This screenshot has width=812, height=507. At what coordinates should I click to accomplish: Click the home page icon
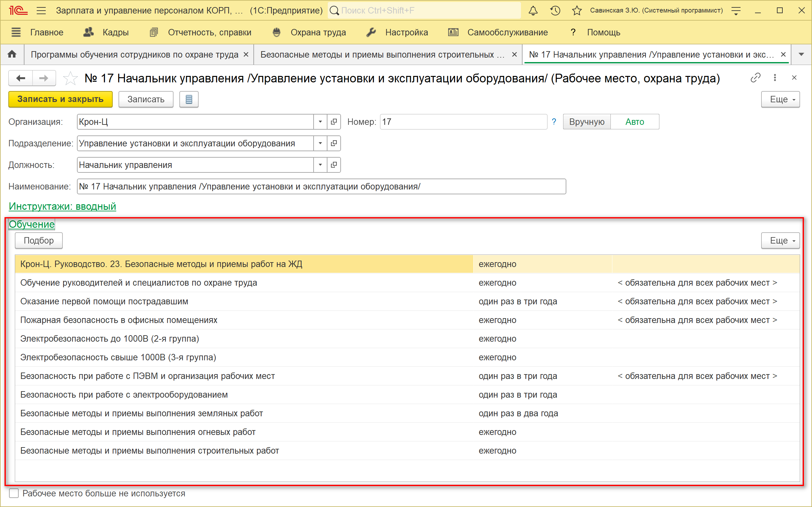click(x=12, y=54)
